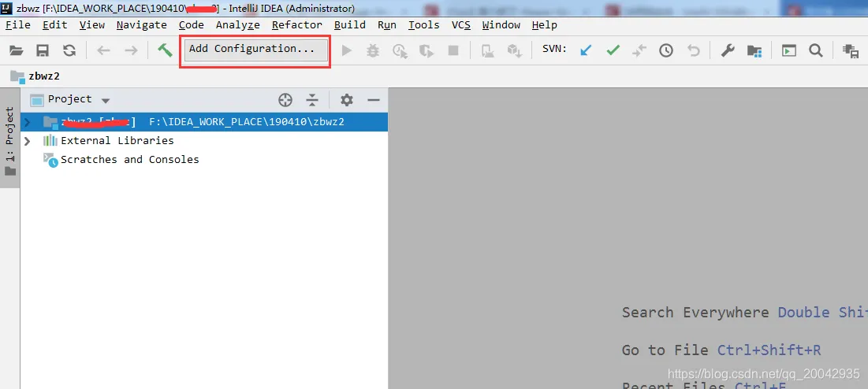Click the Stop square icon

click(453, 51)
